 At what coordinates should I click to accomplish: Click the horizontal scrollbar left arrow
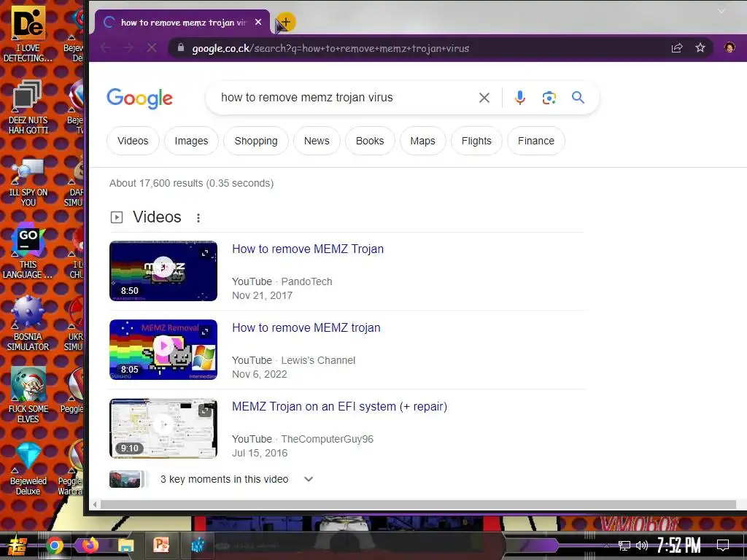pyautogui.click(x=95, y=505)
